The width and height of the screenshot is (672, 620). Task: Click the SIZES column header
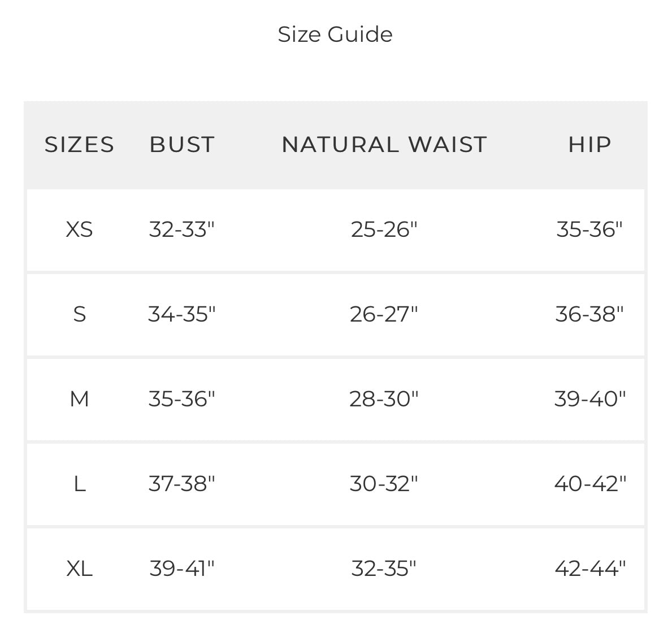[x=80, y=145]
